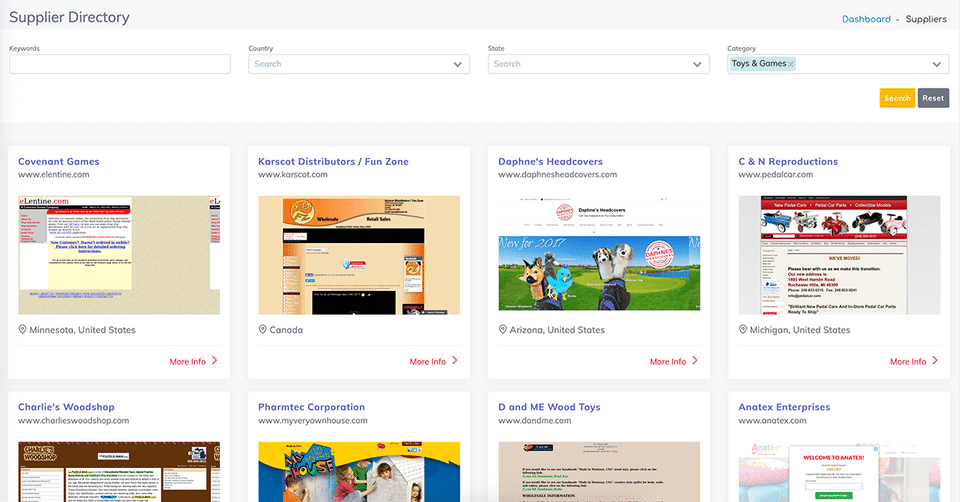Click the Keywords input field

click(x=120, y=64)
